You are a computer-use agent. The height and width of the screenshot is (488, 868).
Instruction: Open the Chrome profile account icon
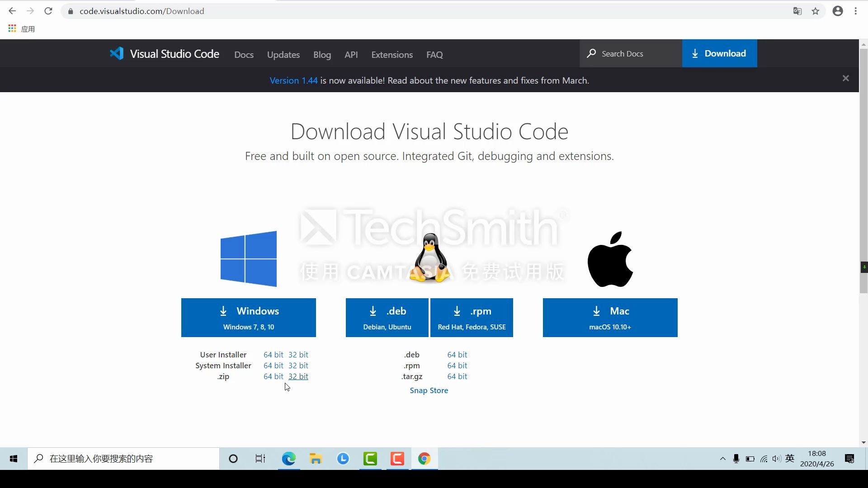(x=838, y=11)
